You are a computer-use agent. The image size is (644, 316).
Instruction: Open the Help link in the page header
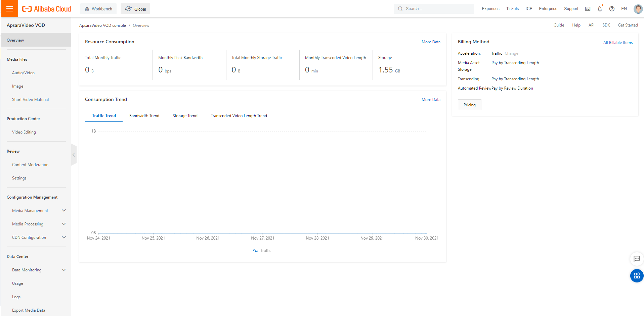pos(576,25)
